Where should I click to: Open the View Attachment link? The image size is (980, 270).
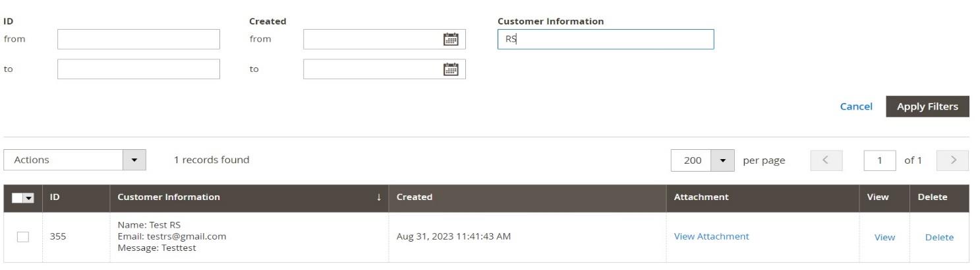[711, 236]
